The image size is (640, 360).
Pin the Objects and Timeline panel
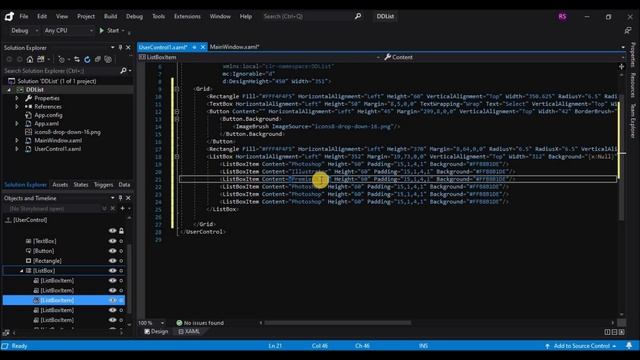click(120, 198)
